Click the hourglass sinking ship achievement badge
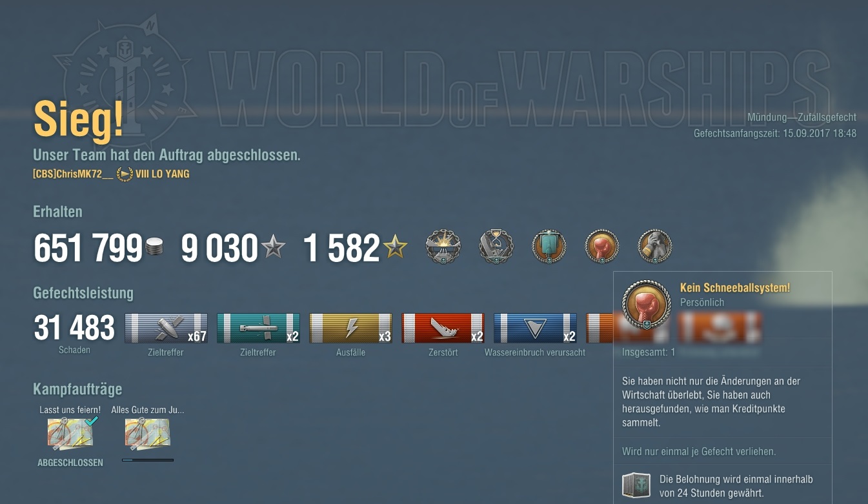This screenshot has height=504, width=868. [x=496, y=247]
